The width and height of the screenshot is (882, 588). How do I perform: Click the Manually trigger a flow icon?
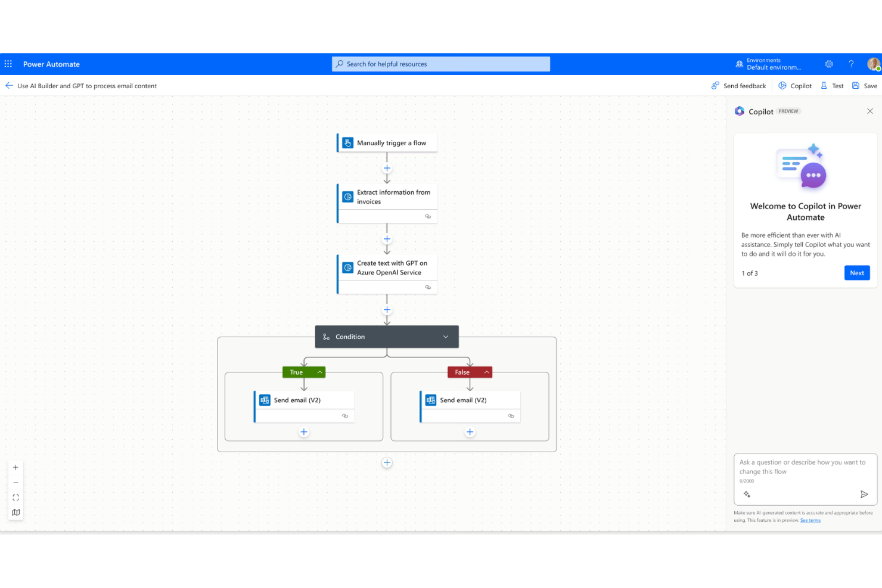click(348, 143)
